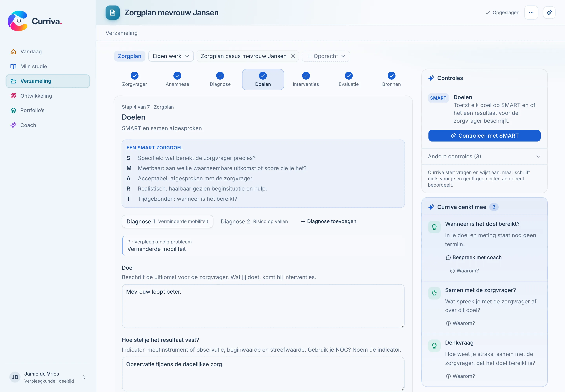Screen dimensions: 565x392
Task: Click the lightbulb icon beside Samen met de zorgvrager
Action: coord(434,293)
